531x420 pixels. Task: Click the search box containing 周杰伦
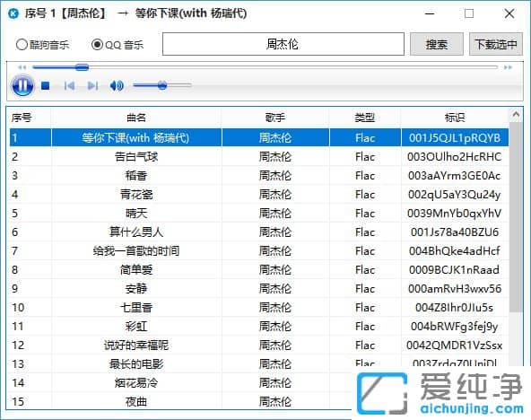[283, 44]
